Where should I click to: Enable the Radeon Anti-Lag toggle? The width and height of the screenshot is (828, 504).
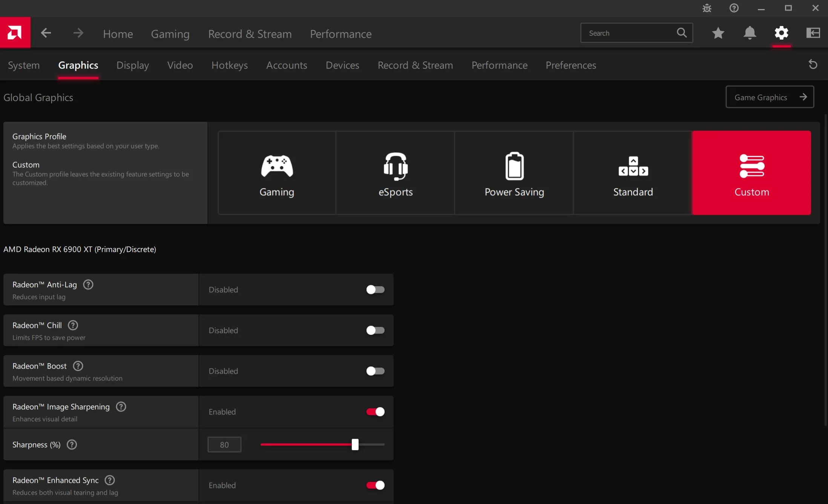click(x=375, y=290)
